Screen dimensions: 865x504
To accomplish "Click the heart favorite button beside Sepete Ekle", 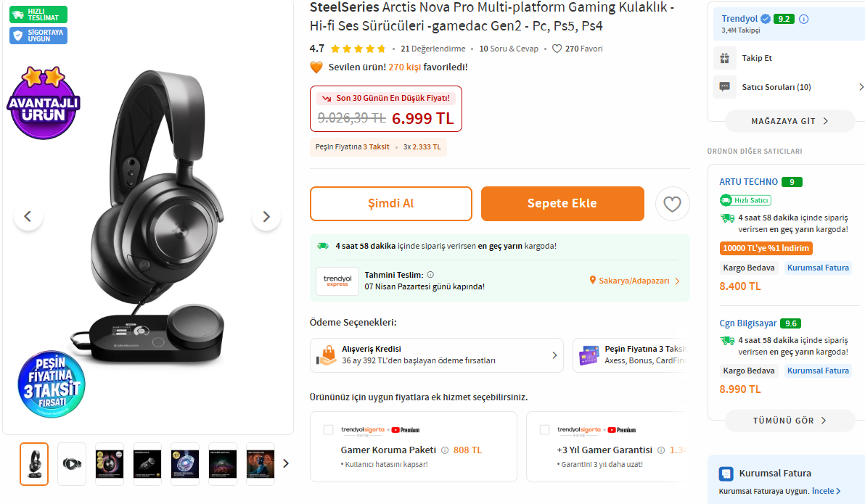I will click(672, 204).
